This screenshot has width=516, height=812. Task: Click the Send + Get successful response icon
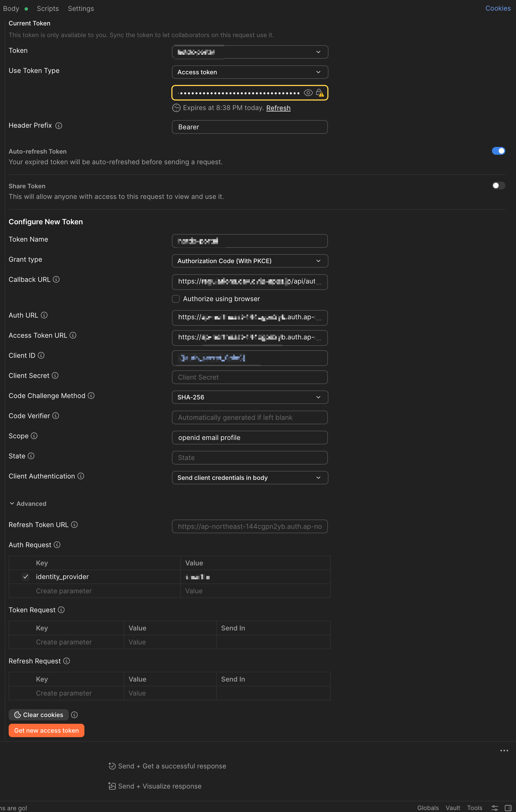coord(112,766)
